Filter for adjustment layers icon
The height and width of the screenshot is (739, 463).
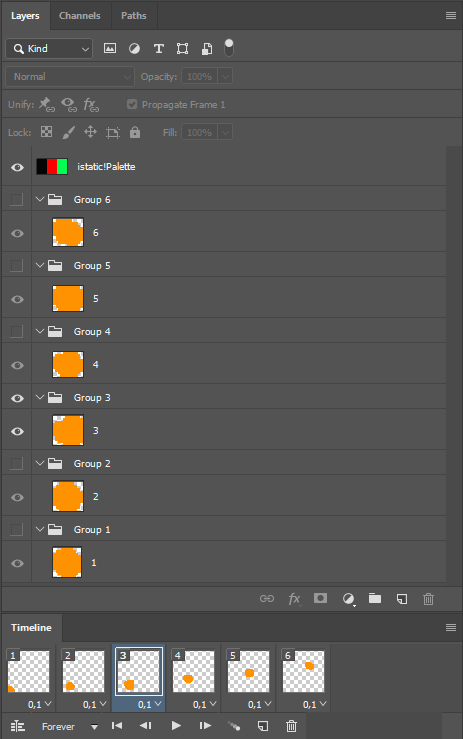click(134, 48)
